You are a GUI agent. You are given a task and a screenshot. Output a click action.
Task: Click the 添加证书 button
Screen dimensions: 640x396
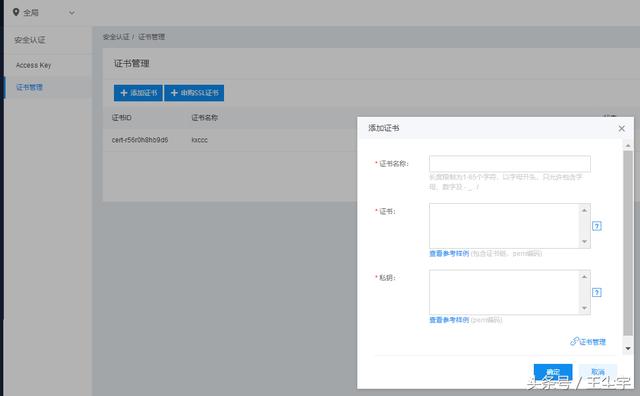click(x=138, y=93)
